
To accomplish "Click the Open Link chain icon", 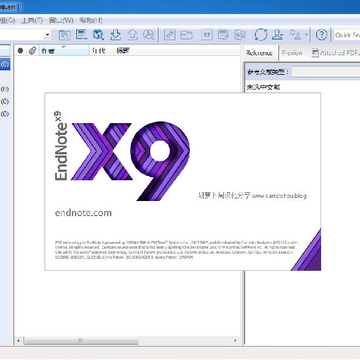I will [169, 35].
